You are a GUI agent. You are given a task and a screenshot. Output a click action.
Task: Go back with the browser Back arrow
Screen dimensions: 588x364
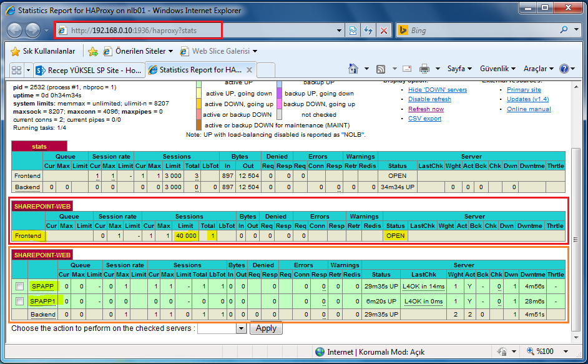(14, 31)
